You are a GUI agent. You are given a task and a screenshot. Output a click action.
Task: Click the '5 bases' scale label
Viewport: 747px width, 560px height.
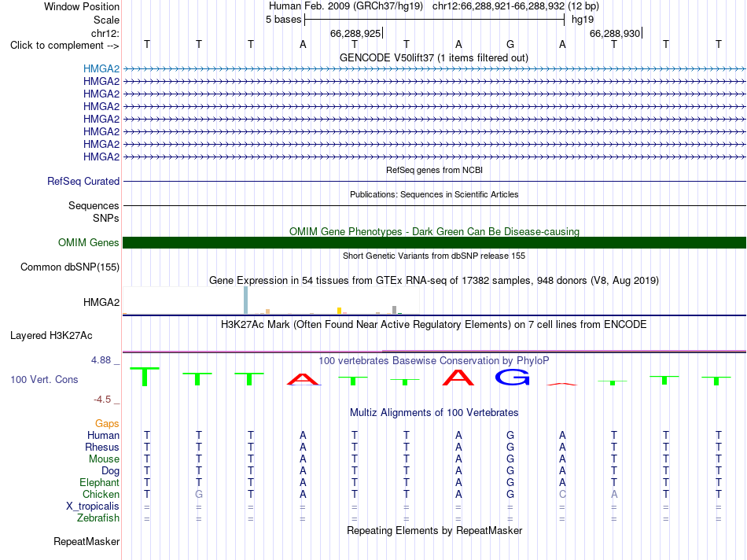[x=283, y=20]
